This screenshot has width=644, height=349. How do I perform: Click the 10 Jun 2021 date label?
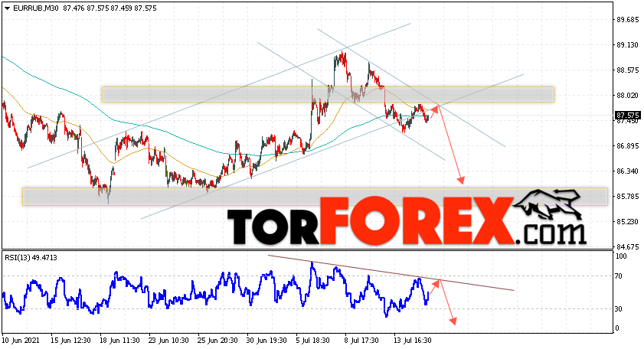click(21, 341)
